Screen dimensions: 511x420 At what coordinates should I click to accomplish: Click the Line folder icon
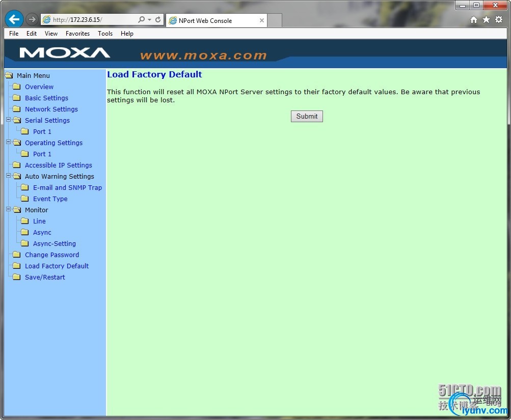25,221
